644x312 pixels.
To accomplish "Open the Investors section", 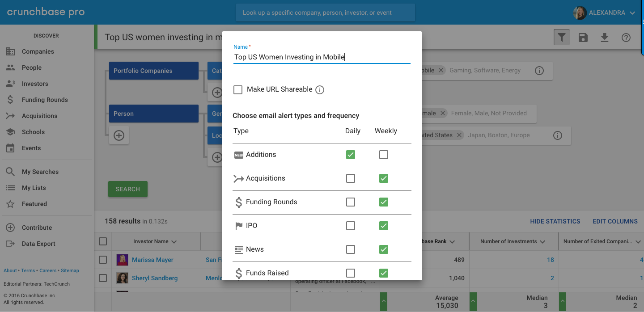I will click(x=35, y=84).
